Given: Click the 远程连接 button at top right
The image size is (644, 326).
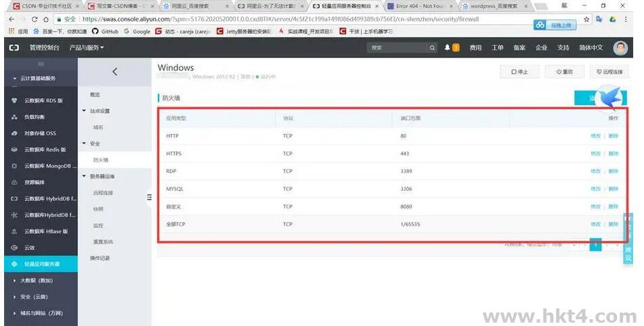Looking at the screenshot, I should point(609,72).
